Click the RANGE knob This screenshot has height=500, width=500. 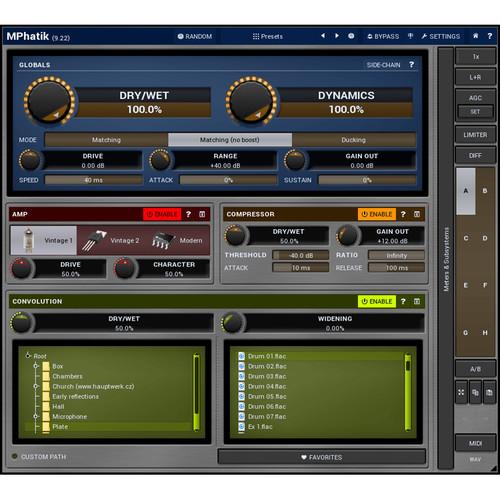coord(160,160)
